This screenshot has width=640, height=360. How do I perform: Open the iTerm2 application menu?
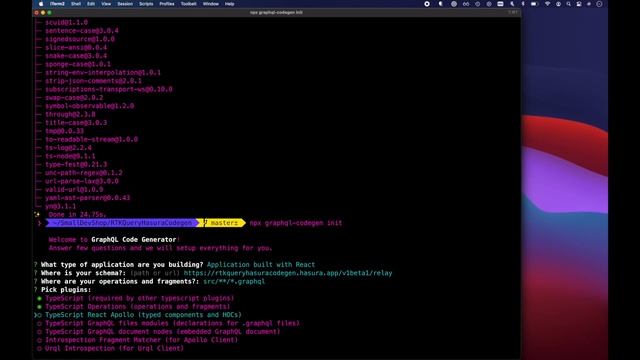point(57,4)
